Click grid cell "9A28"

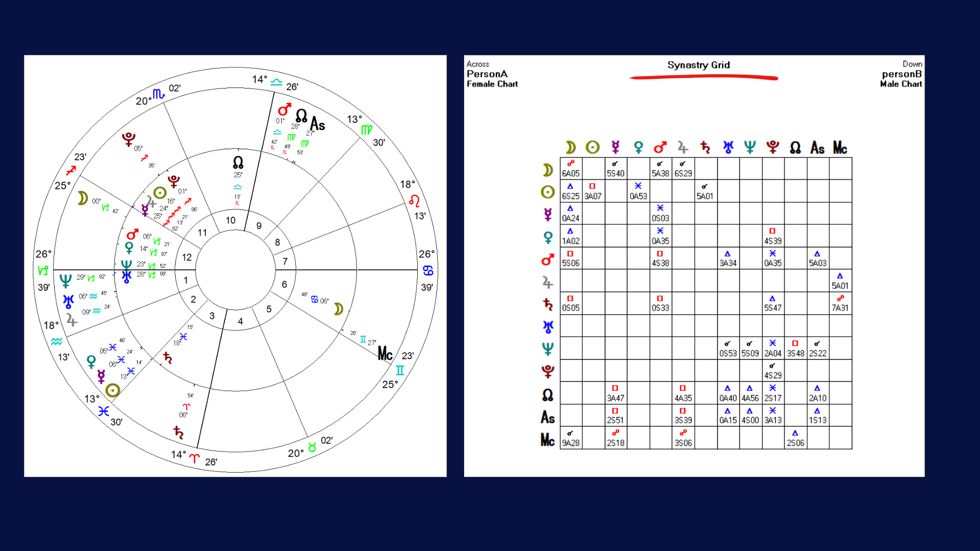[x=571, y=438]
